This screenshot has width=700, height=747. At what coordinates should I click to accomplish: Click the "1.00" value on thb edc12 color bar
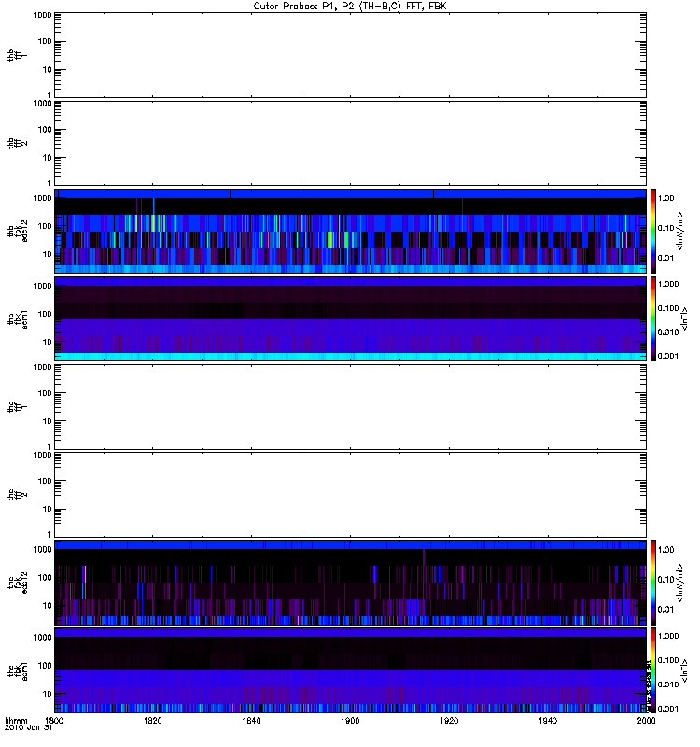(x=666, y=198)
